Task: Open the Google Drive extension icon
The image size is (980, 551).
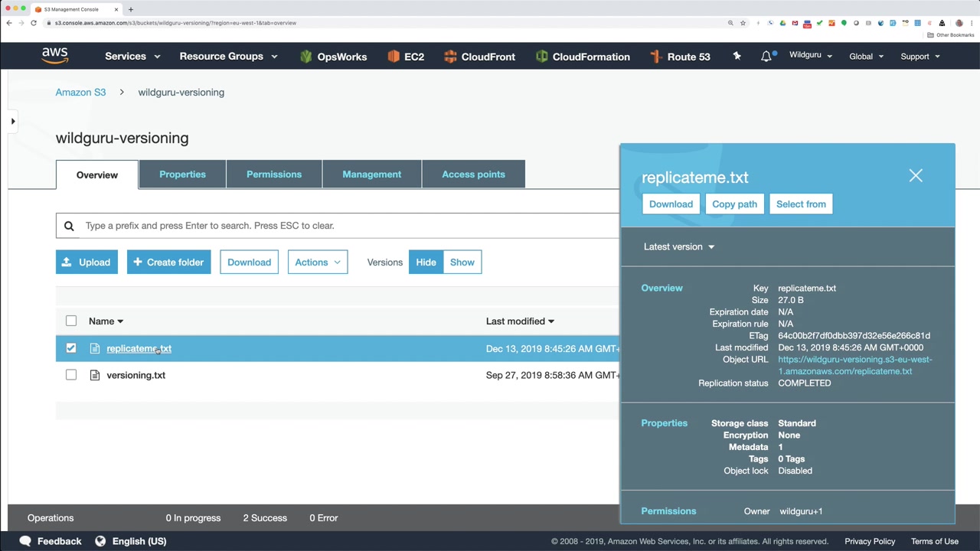Action: click(782, 23)
